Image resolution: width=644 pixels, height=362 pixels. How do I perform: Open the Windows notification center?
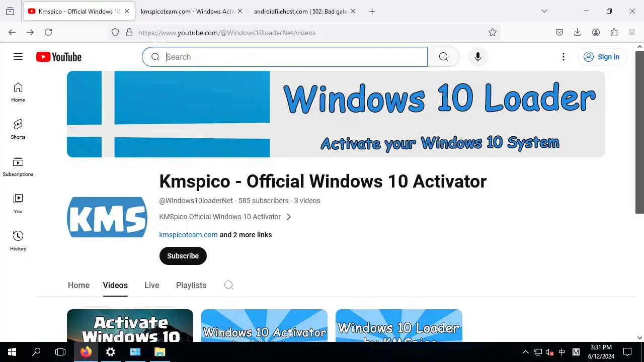(627, 352)
